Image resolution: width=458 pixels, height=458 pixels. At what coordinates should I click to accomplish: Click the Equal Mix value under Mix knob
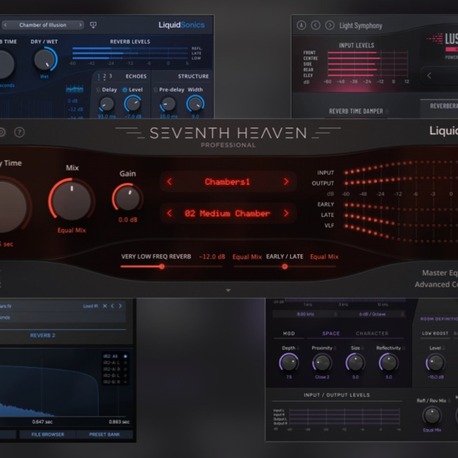[71, 230]
